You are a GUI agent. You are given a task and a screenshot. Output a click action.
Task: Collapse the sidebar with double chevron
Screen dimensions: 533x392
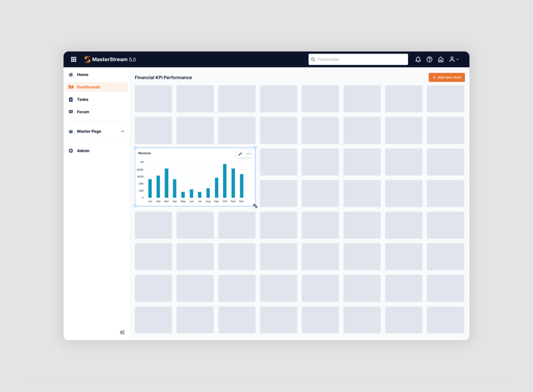tap(122, 332)
